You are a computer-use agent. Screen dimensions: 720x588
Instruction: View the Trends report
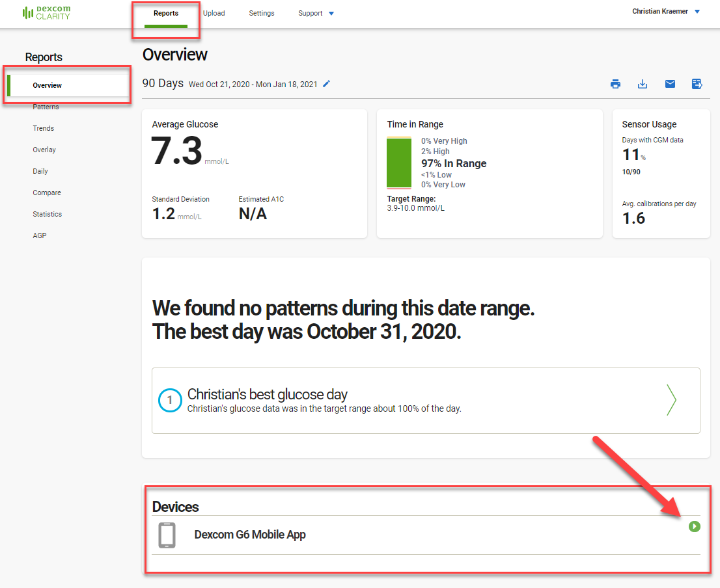click(x=43, y=128)
